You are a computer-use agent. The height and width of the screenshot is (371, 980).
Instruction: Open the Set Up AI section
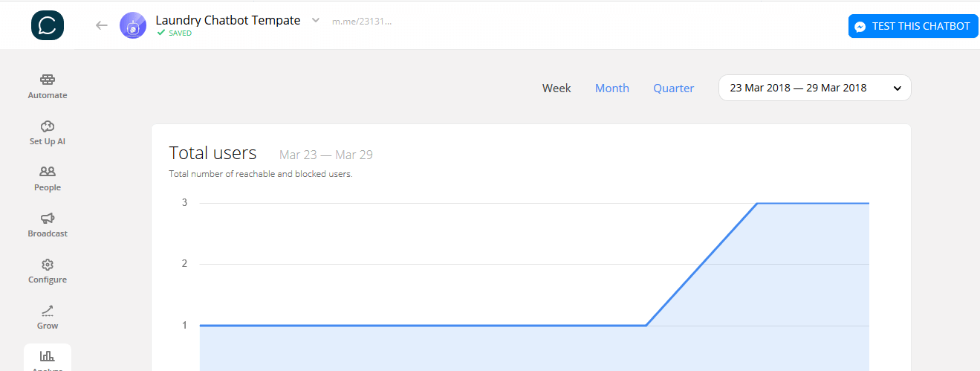pos(48,132)
